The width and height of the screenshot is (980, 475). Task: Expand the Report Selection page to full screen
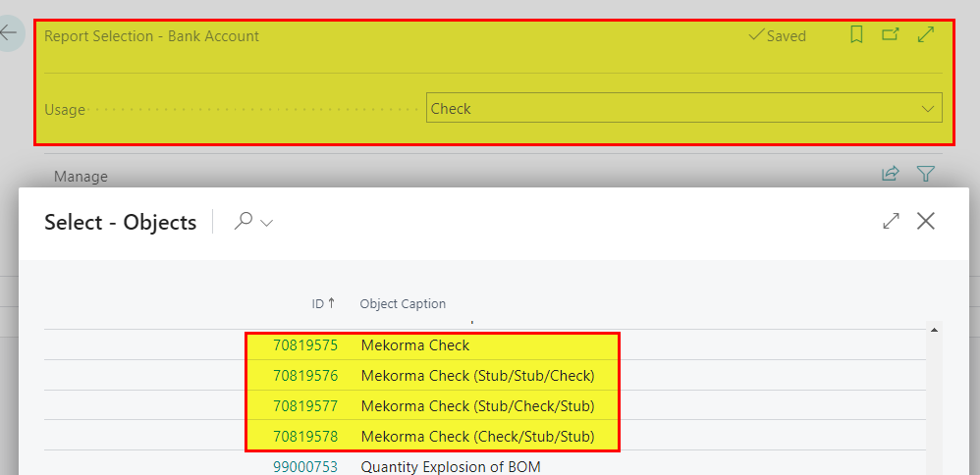coord(926,34)
